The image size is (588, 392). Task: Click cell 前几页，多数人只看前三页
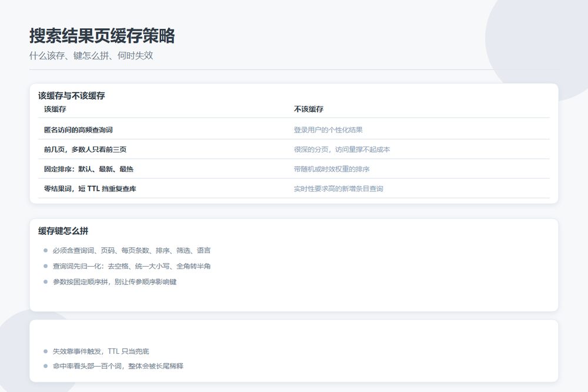coord(85,150)
